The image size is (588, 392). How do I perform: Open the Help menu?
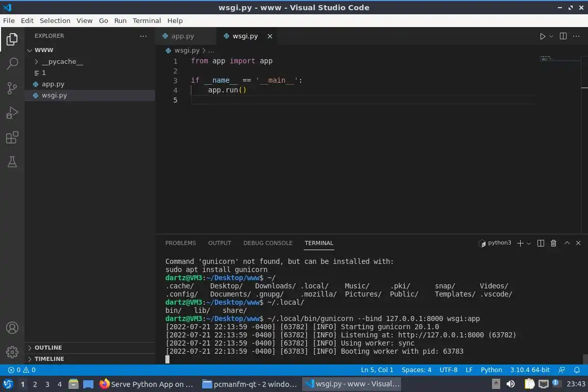175,20
